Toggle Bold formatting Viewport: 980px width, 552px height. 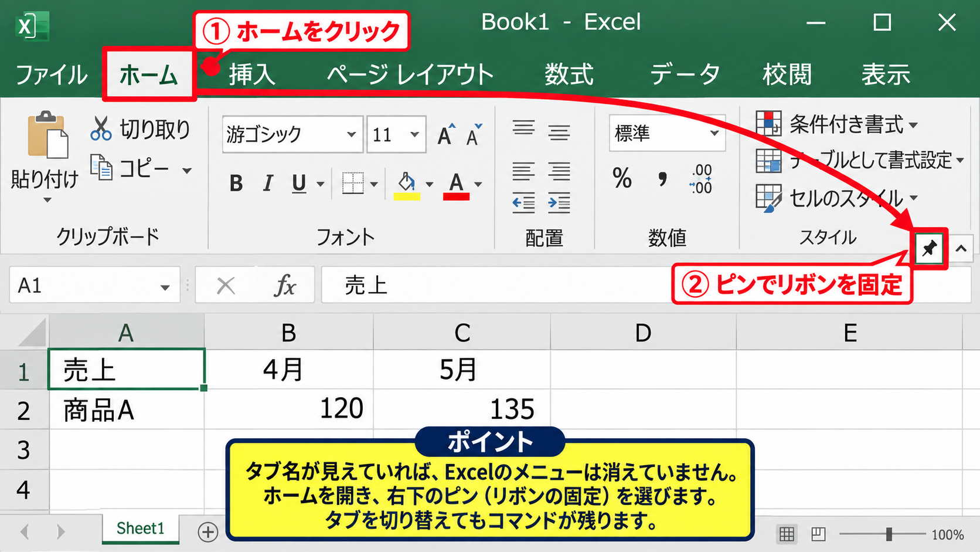(x=236, y=184)
